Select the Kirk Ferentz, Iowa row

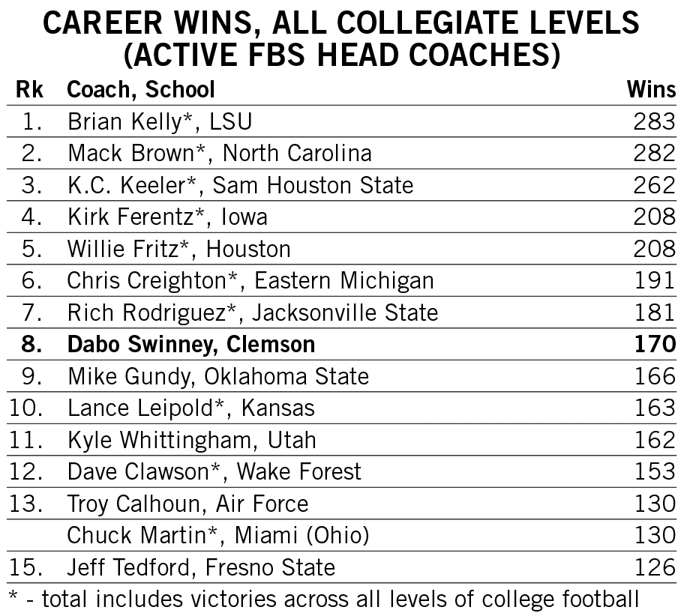tap(341, 217)
